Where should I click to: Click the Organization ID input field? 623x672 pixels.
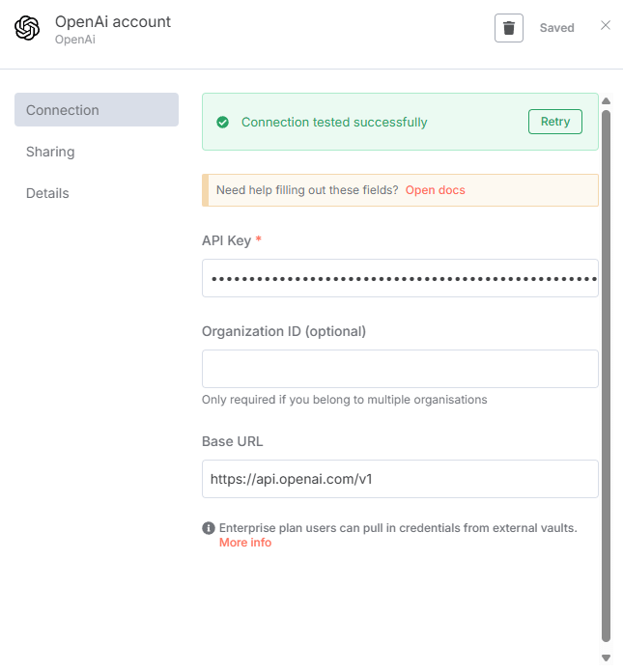click(x=400, y=369)
